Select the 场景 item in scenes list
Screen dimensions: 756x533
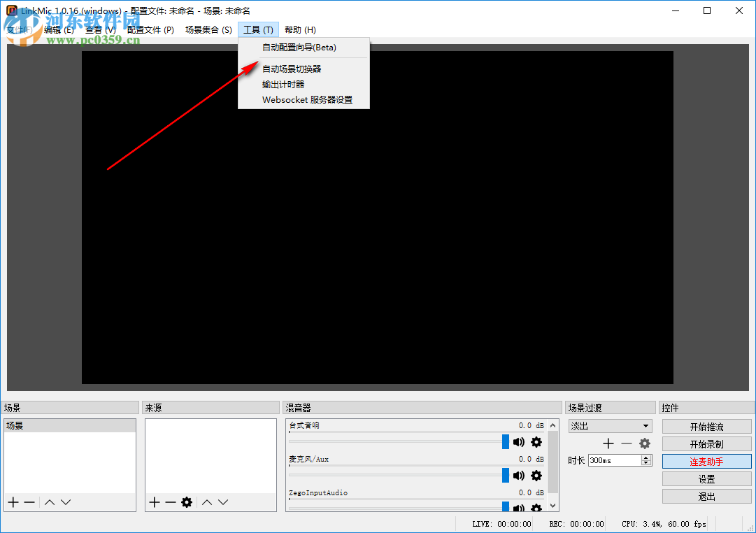[70, 425]
